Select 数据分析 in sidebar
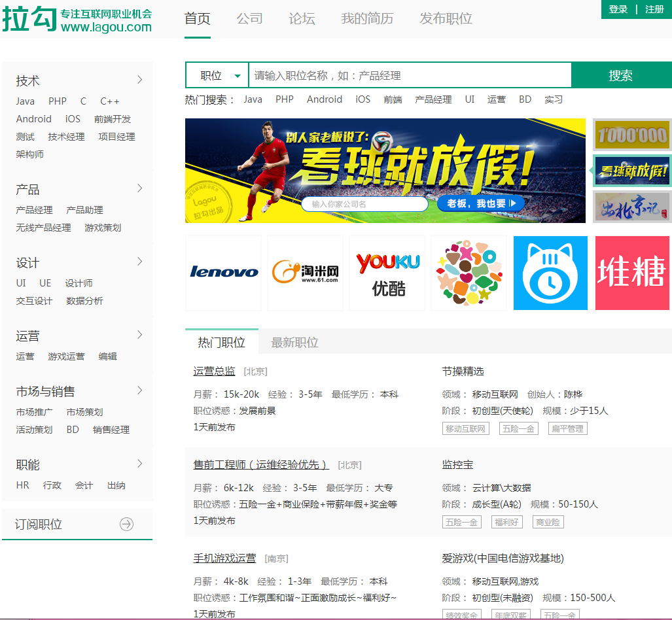The image size is (672, 620). click(x=84, y=301)
